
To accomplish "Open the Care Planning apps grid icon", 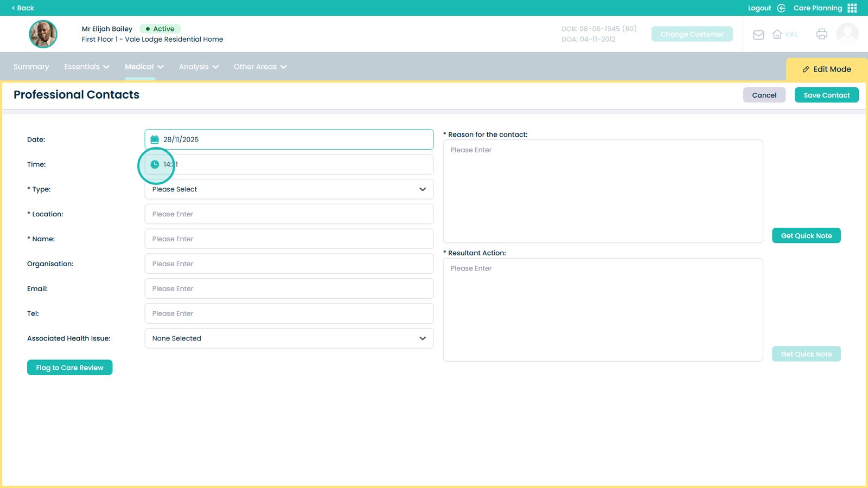I will (852, 8).
